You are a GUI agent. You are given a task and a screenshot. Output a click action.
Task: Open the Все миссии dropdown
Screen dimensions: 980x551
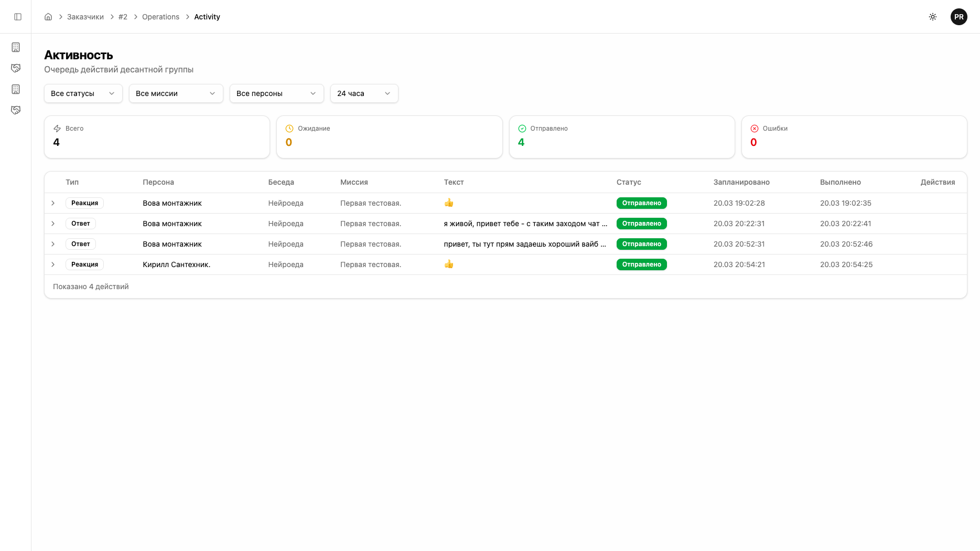(x=176, y=93)
